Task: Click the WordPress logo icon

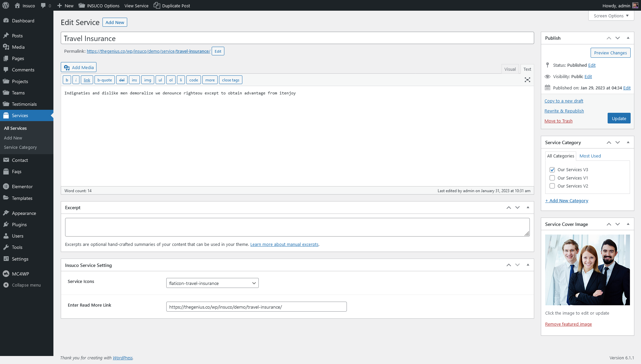Action: tap(6, 5)
